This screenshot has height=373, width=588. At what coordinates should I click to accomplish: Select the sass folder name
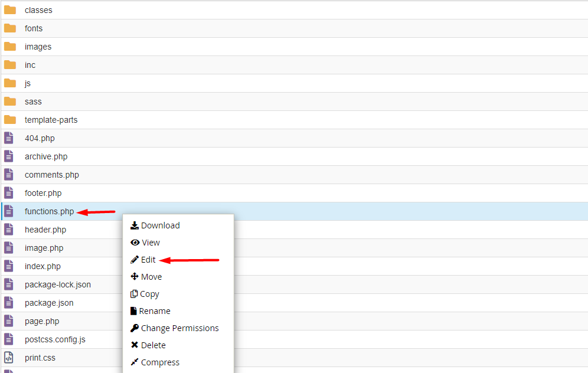pos(34,102)
